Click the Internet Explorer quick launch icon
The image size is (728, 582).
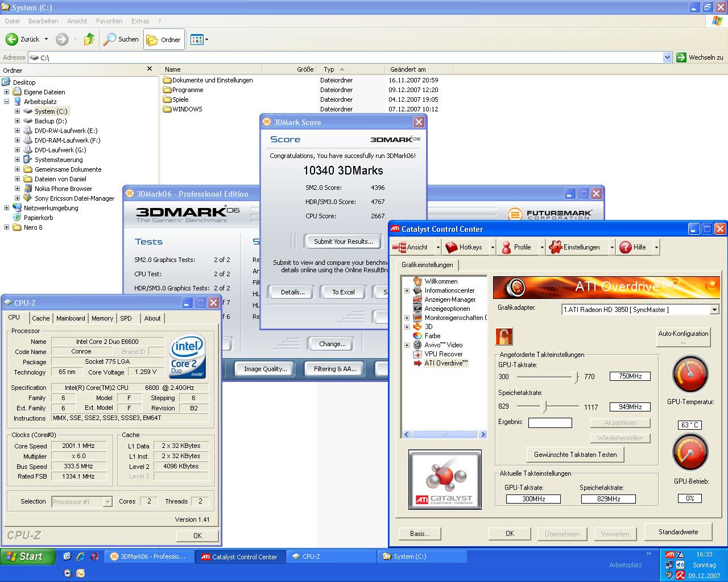coord(81,556)
